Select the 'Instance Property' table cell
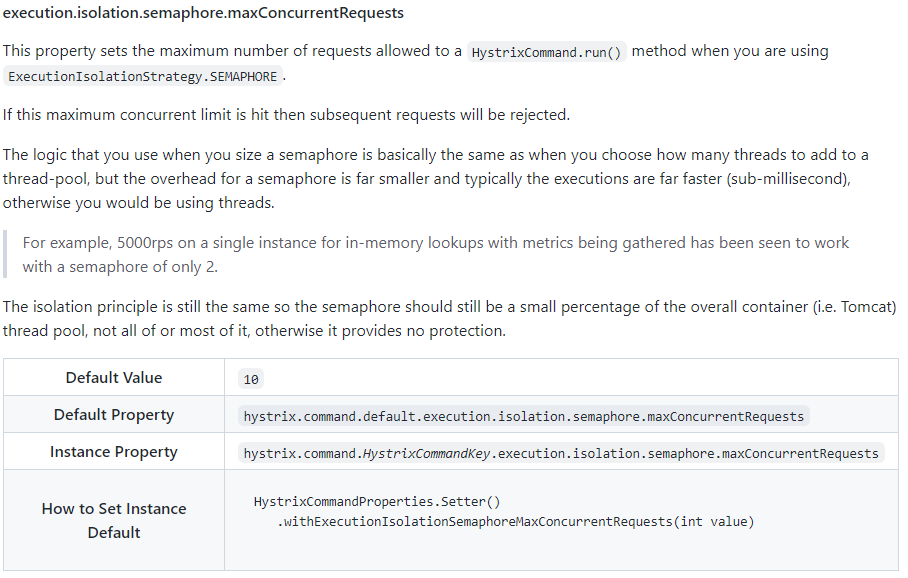 coord(114,452)
